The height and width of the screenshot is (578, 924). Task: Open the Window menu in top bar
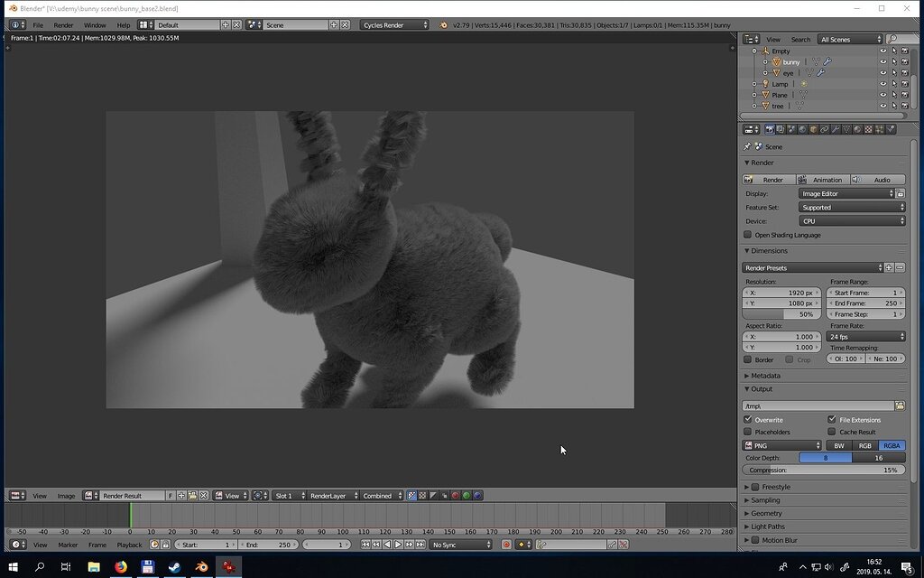95,25
